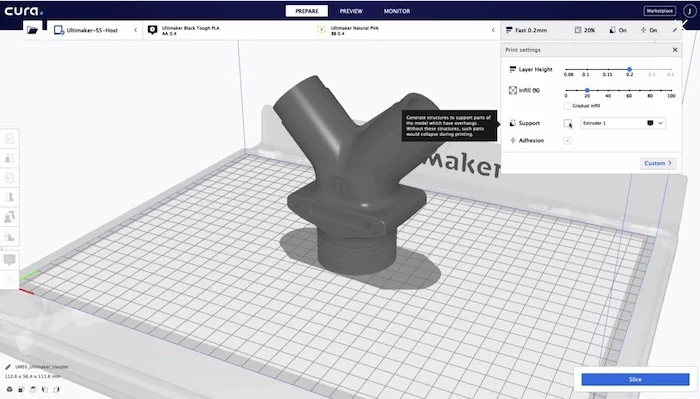Switch to the MONITOR tab
This screenshot has height=399, width=700.
pos(397,11)
